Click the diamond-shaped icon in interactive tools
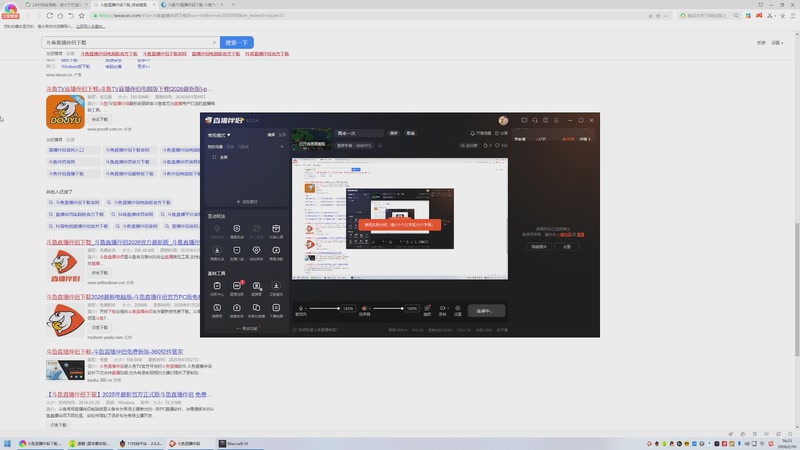 pos(256,251)
